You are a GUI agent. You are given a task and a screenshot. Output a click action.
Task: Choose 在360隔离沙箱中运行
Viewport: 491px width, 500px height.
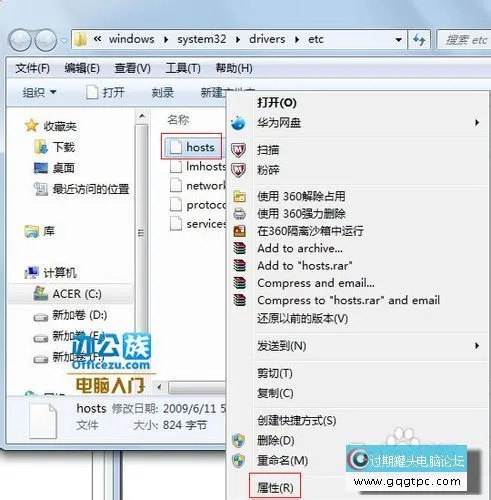310,231
